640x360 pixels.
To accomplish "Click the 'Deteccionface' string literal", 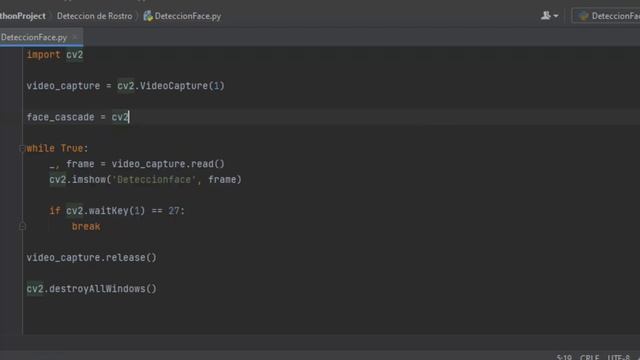I will 154,180.
